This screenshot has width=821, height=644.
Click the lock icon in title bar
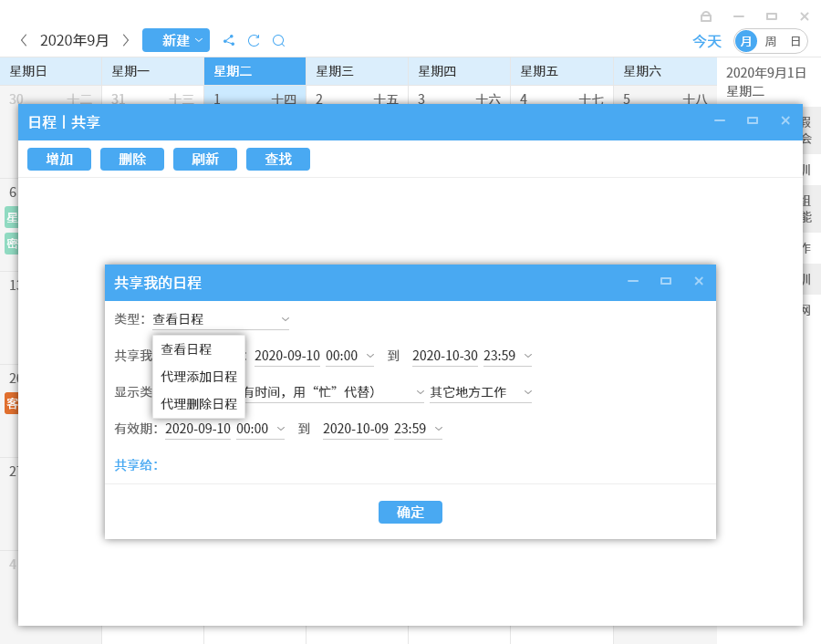pyautogui.click(x=706, y=16)
